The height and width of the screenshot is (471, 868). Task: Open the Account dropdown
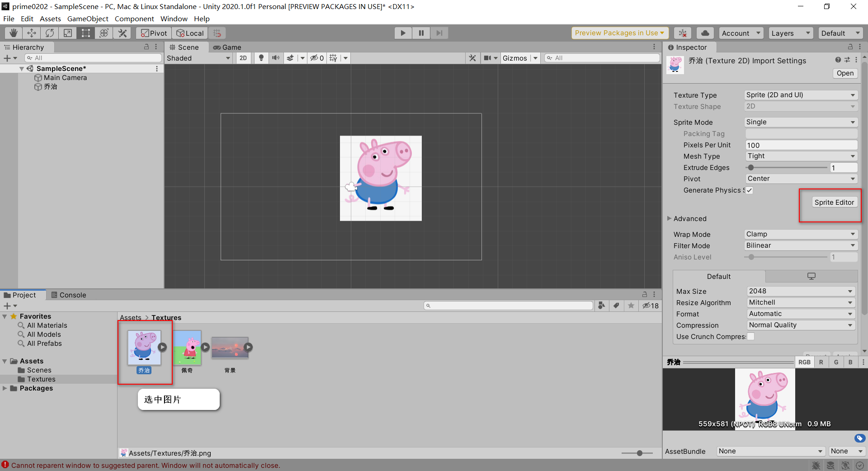pyautogui.click(x=741, y=33)
